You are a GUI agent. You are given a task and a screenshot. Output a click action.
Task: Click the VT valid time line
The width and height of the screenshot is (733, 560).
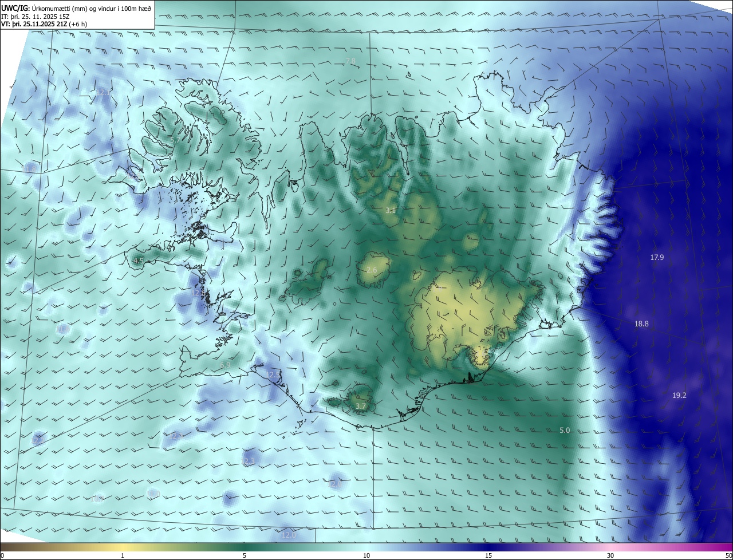click(44, 24)
